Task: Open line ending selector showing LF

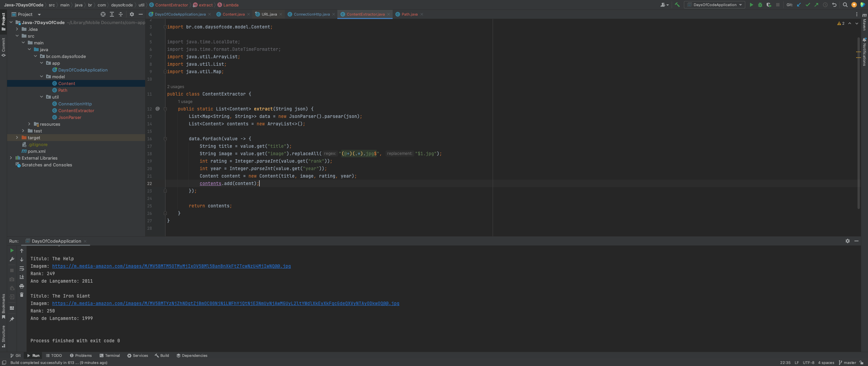Action: click(797, 362)
